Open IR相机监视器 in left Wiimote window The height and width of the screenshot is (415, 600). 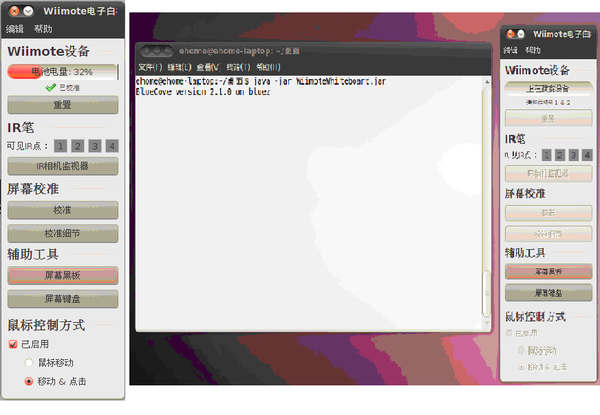point(63,166)
